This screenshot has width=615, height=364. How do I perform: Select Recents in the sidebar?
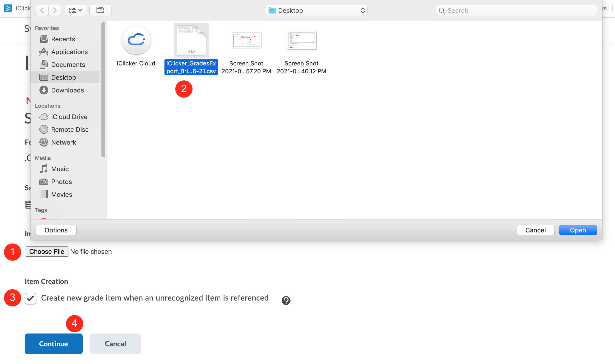click(x=65, y=39)
